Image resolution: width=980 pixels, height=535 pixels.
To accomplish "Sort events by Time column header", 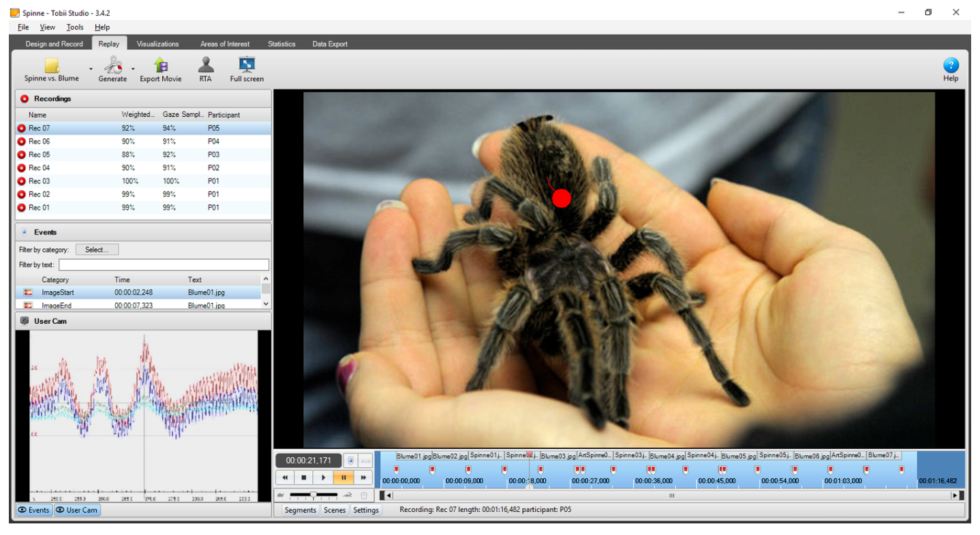I will (122, 279).
